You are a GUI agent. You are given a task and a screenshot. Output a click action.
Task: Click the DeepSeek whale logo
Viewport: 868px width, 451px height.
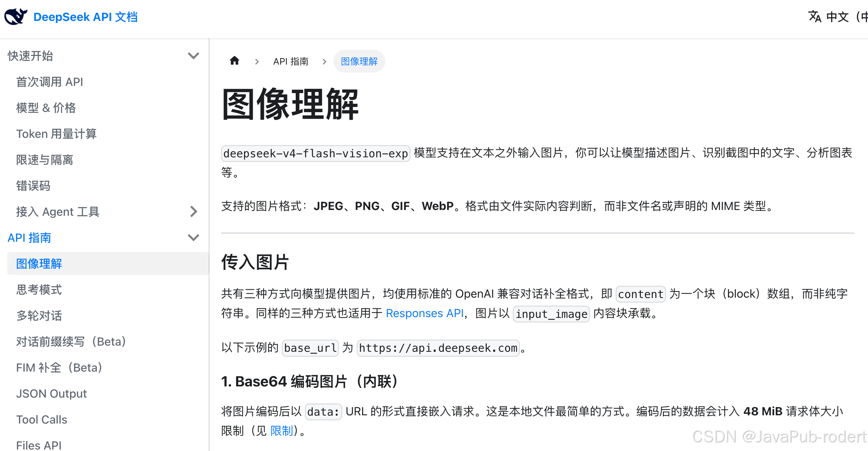pos(16,17)
